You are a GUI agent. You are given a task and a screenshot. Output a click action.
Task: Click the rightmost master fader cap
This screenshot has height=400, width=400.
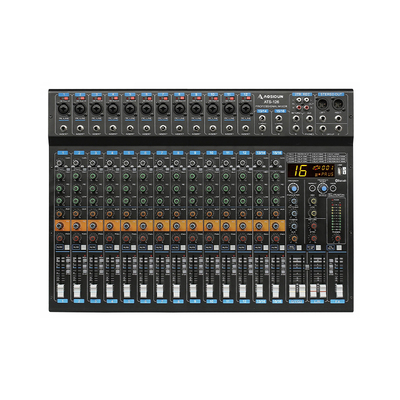tap(339, 291)
